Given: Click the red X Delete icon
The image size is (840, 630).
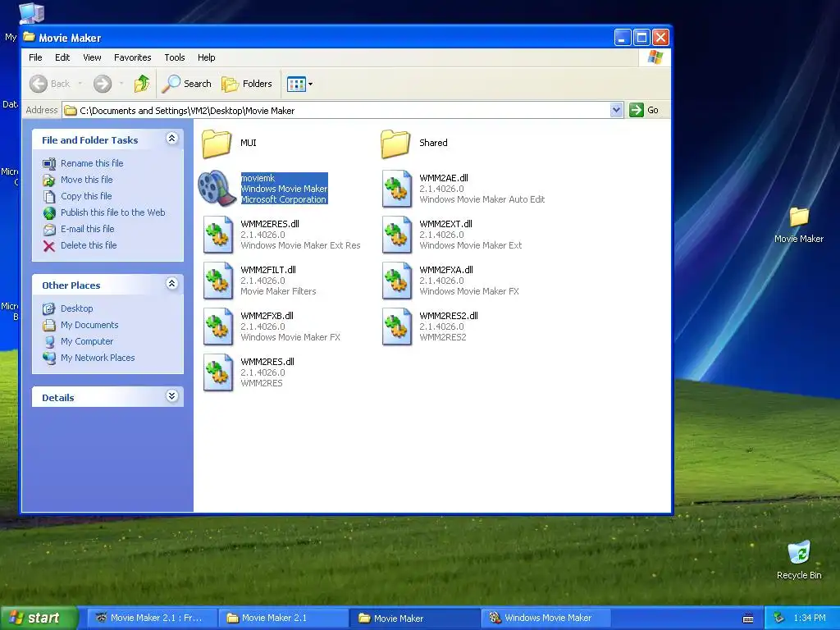Looking at the screenshot, I should click(x=49, y=246).
